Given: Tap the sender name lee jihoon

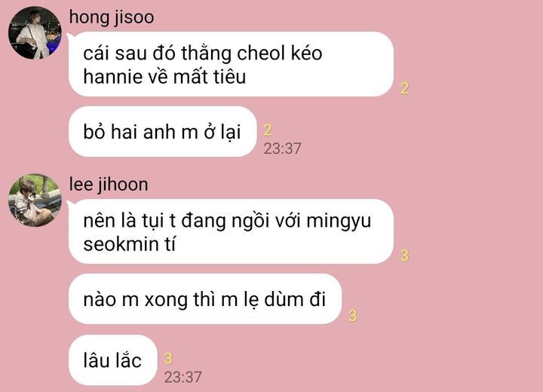Looking at the screenshot, I should pos(109,185).
